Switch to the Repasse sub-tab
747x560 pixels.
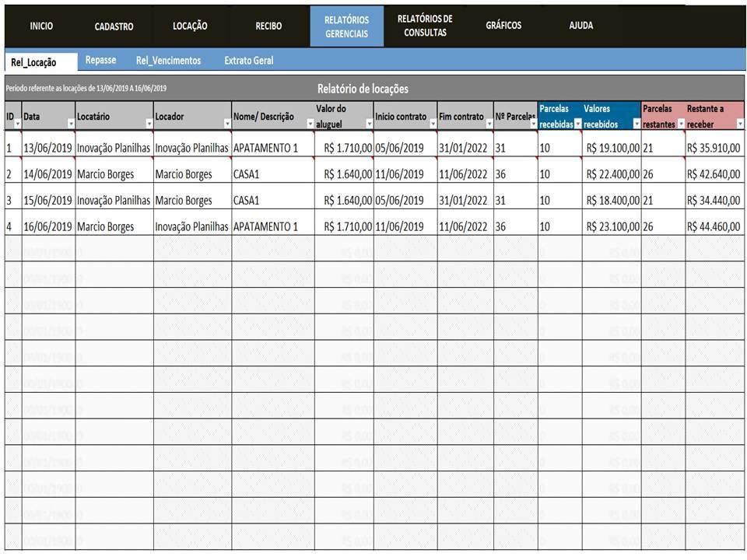tap(101, 60)
